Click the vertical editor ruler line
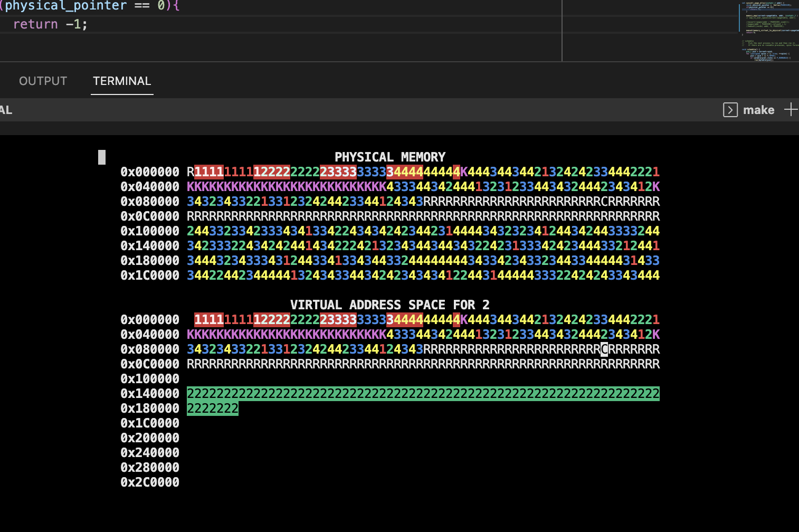Screen dimensions: 799x532 562,31
